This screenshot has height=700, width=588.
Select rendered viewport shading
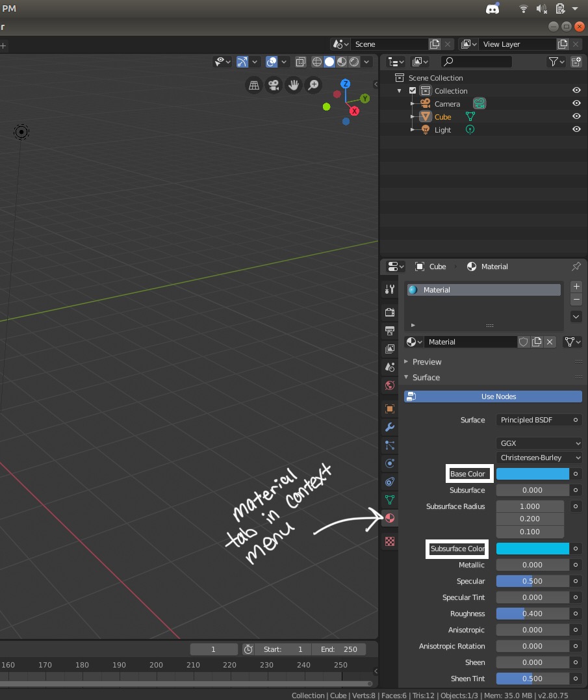point(354,62)
